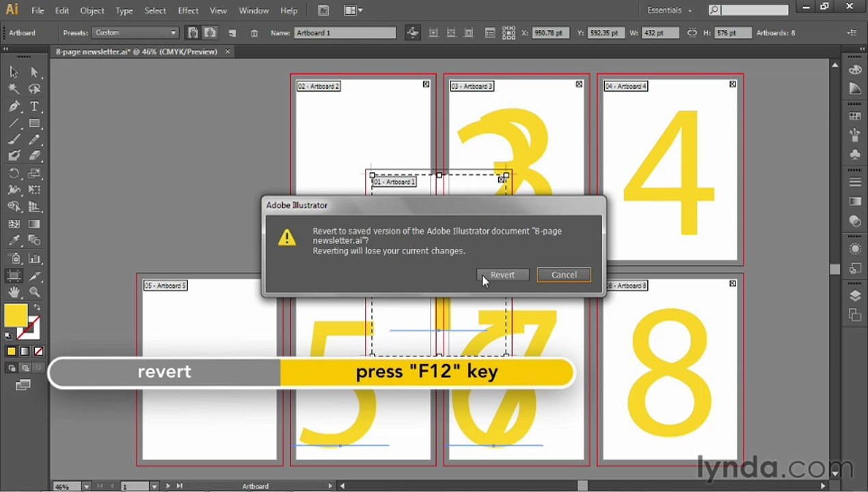Screen dimensions: 868x492
Task: Select the Paintbrush tool
Action: [x=14, y=139]
